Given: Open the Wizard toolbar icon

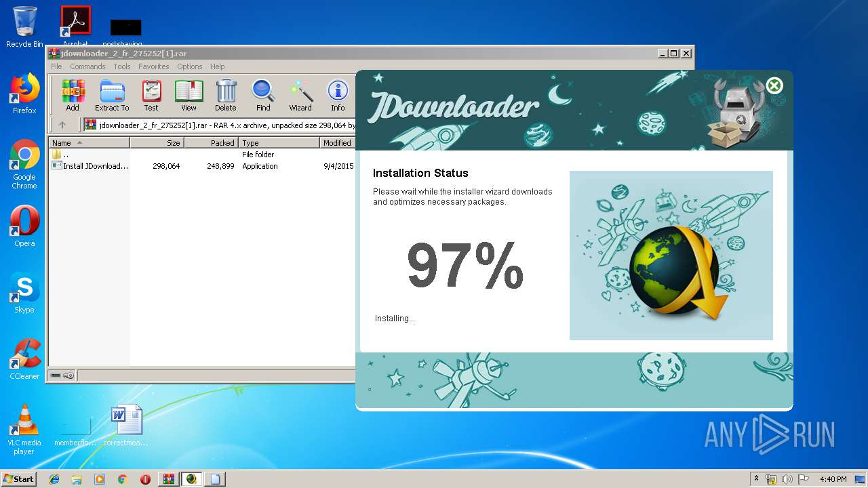Looking at the screenshot, I should pyautogui.click(x=300, y=95).
